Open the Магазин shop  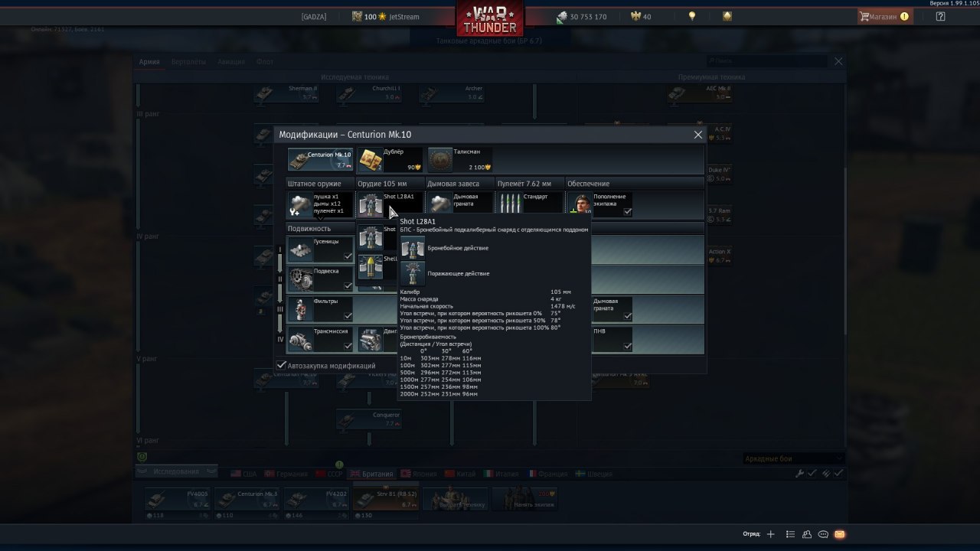(x=885, y=16)
